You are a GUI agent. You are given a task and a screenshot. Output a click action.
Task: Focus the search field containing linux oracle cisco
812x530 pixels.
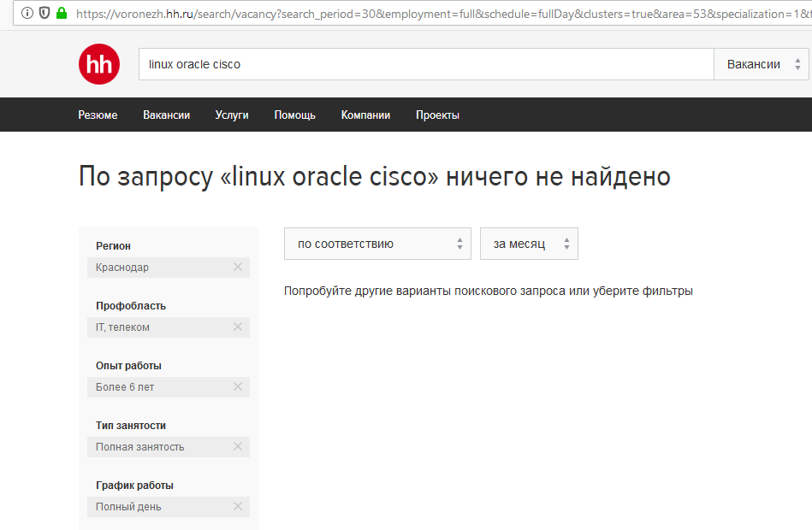click(x=426, y=64)
